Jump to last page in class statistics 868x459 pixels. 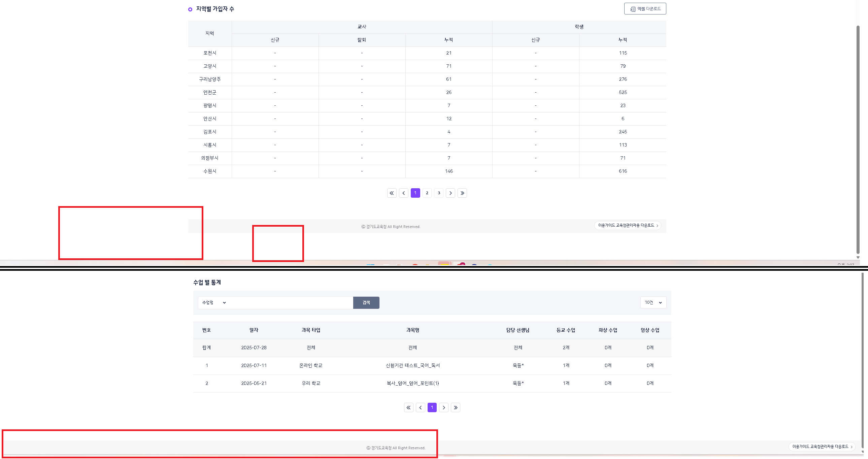455,408
